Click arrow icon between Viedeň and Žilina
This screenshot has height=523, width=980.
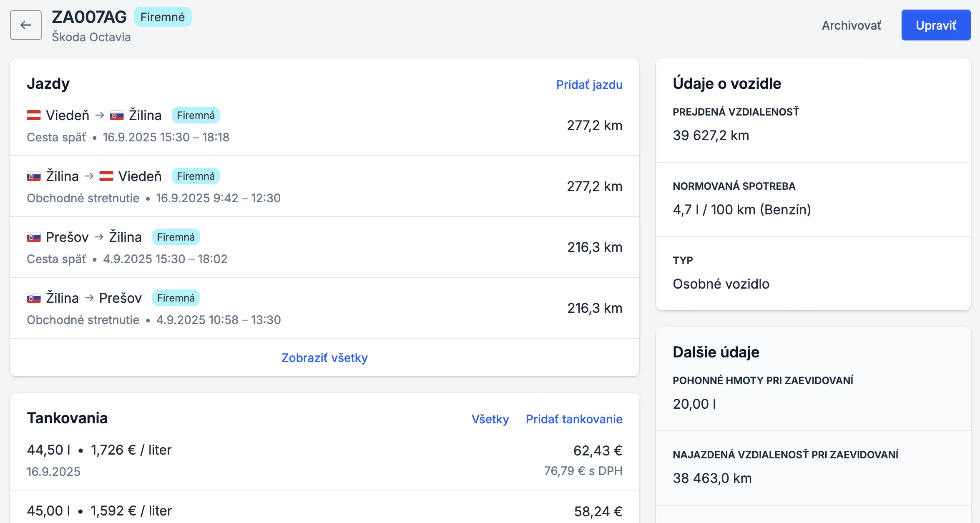coord(99,115)
